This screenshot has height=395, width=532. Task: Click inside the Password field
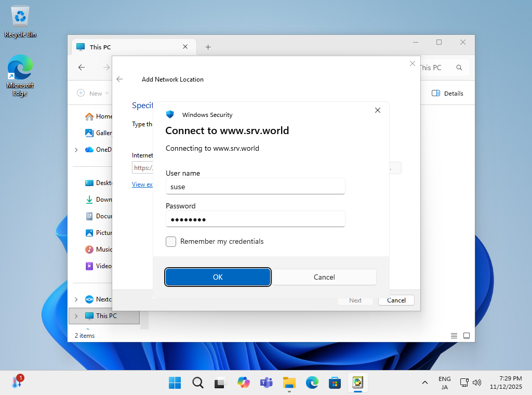tap(255, 219)
